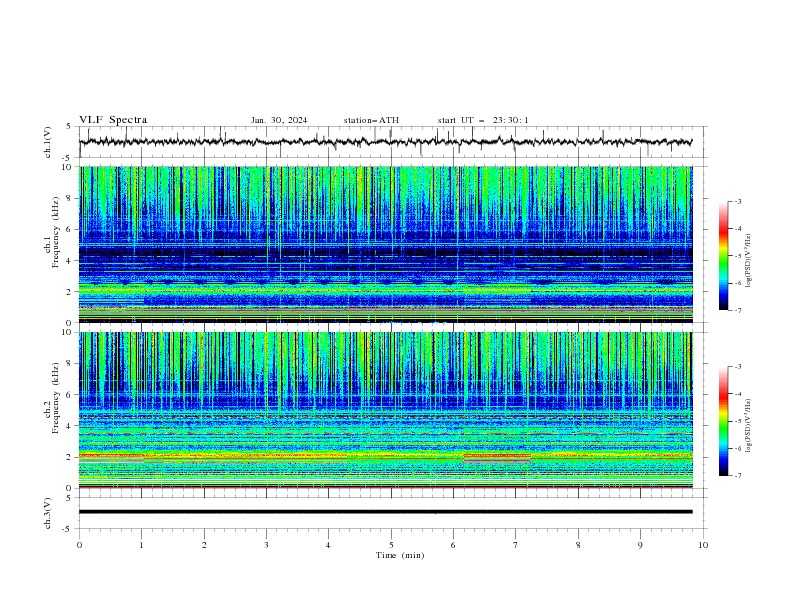Click the ch.1 colorbar value '-3'
The height and width of the screenshot is (612, 792).
737,201
